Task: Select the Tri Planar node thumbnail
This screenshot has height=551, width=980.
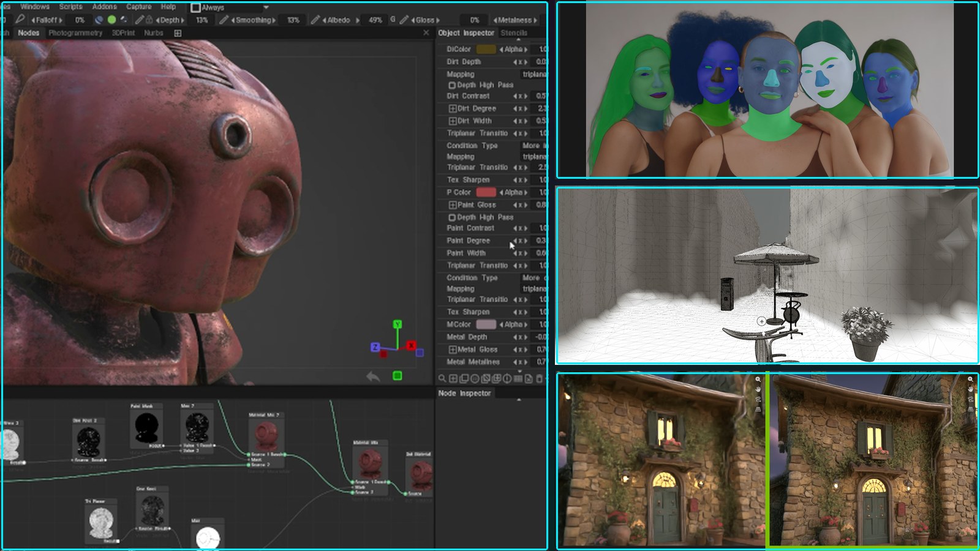Action: click(x=100, y=523)
